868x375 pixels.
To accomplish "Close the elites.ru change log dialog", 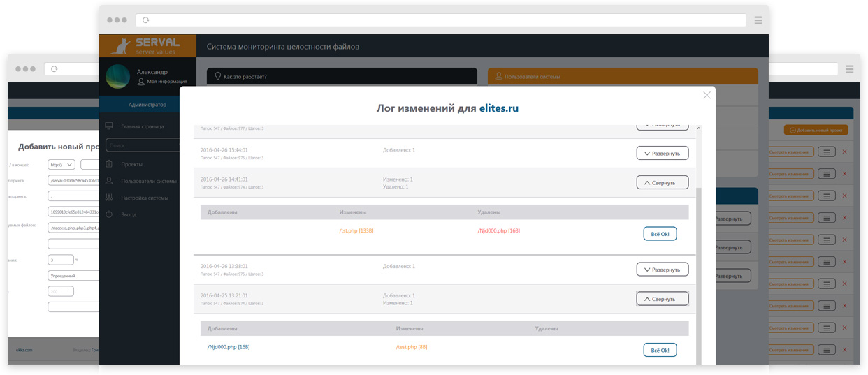I will 707,95.
